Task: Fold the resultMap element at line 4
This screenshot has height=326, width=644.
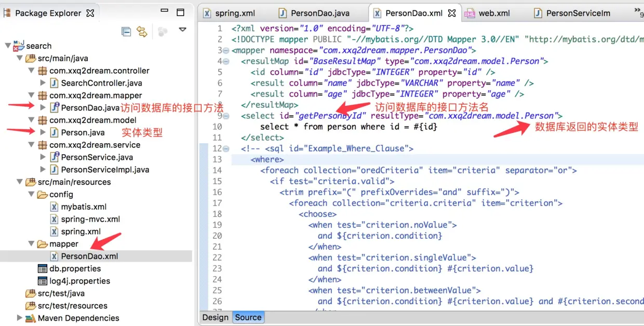Action: pyautogui.click(x=225, y=62)
